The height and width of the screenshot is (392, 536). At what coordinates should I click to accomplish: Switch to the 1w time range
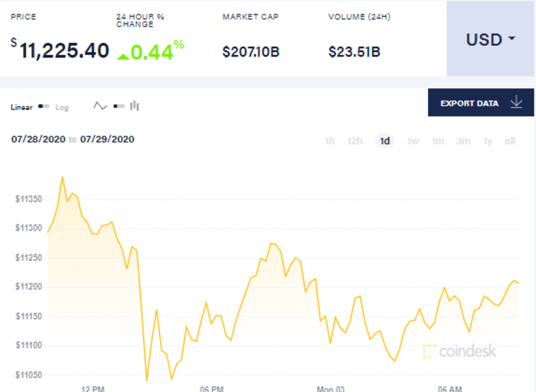click(x=413, y=141)
